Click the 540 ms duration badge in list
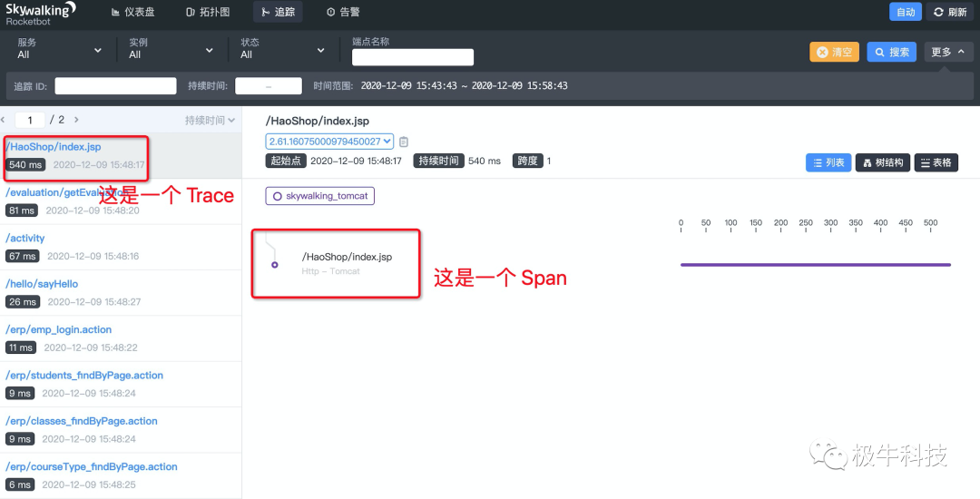The height and width of the screenshot is (499, 980). point(25,165)
